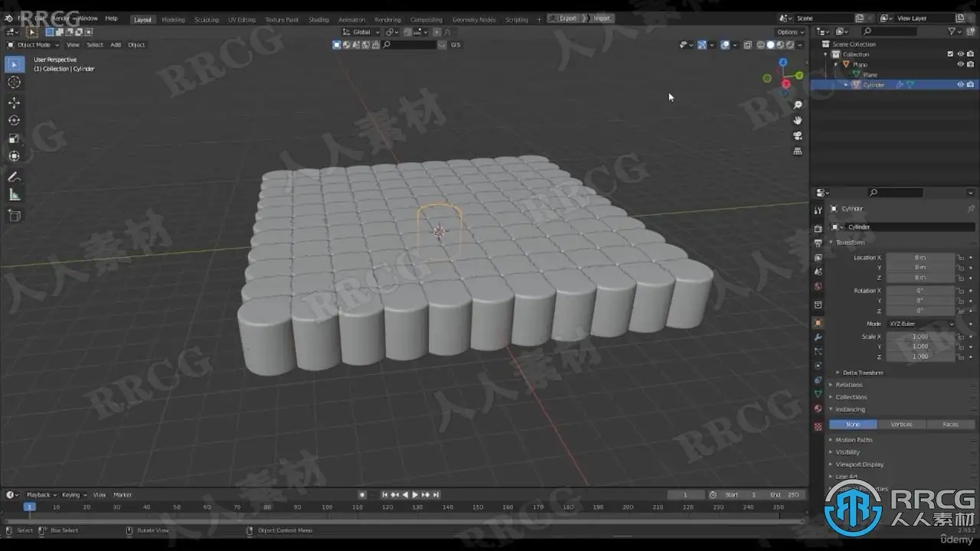Screen dimensions: 980x551
Task: Click the timeline End frame field
Action: (x=784, y=495)
